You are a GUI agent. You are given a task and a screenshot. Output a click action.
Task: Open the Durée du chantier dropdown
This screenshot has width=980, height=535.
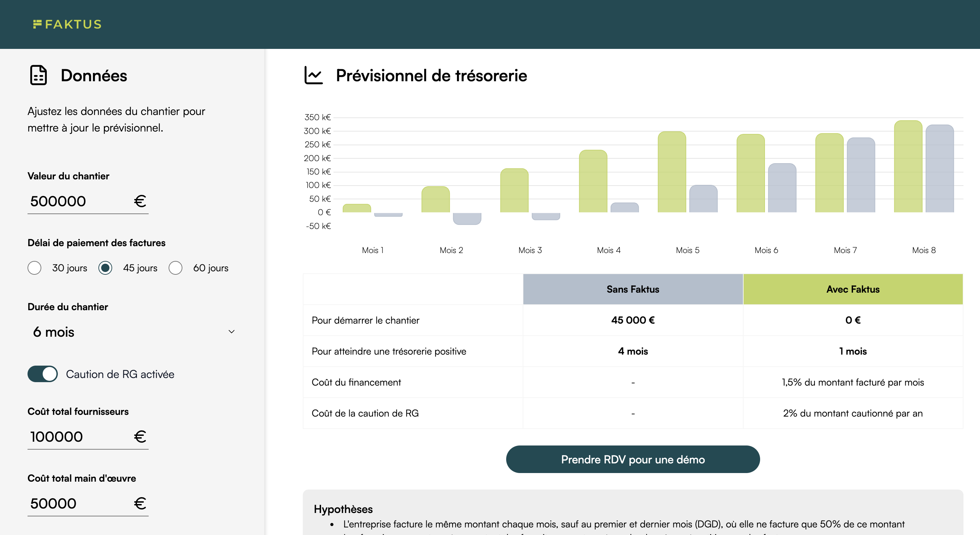(134, 332)
